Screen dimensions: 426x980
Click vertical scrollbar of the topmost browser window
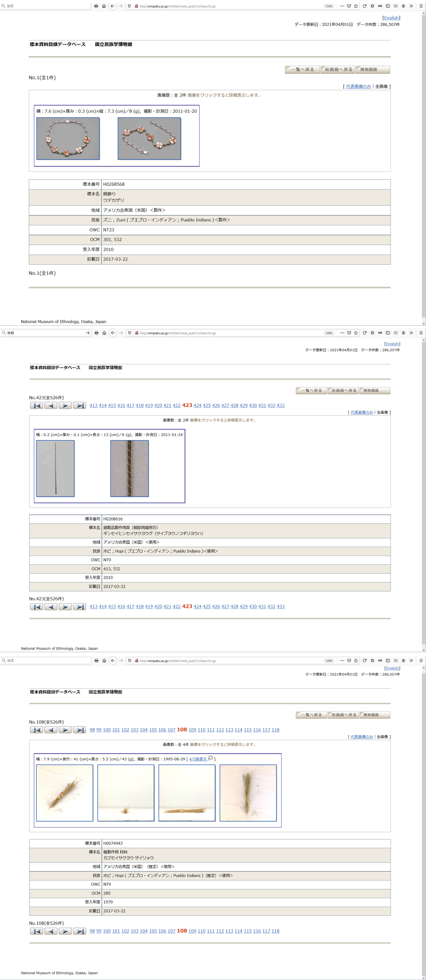pos(423,152)
